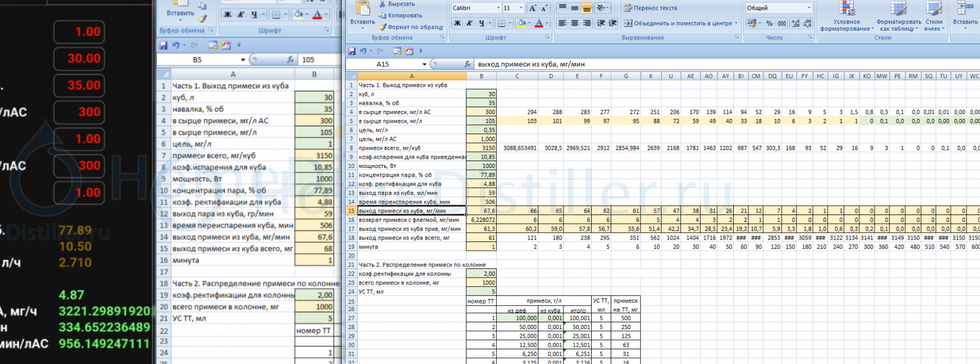This screenshot has width=980, height=364.
Task: Click cell B5 with value 105 in left sheet
Action: coord(314,132)
